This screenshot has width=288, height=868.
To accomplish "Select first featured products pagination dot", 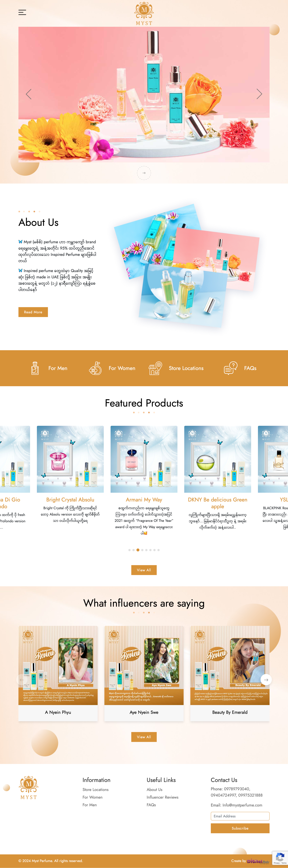I will (x=129, y=550).
